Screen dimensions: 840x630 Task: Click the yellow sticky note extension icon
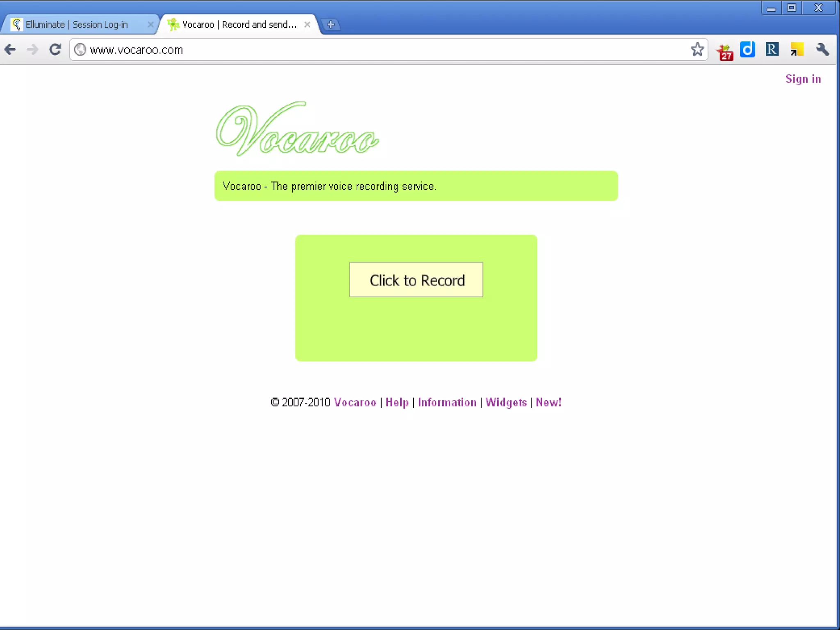[x=797, y=50]
